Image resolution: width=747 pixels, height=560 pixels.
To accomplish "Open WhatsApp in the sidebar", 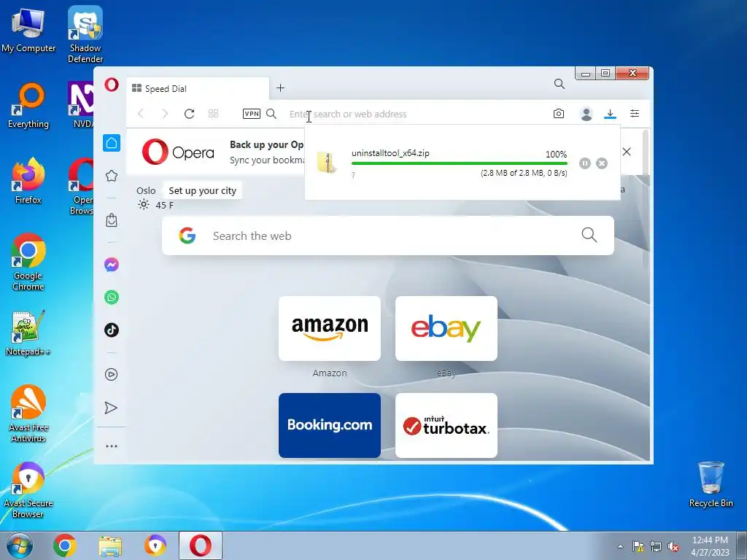I will (112, 297).
